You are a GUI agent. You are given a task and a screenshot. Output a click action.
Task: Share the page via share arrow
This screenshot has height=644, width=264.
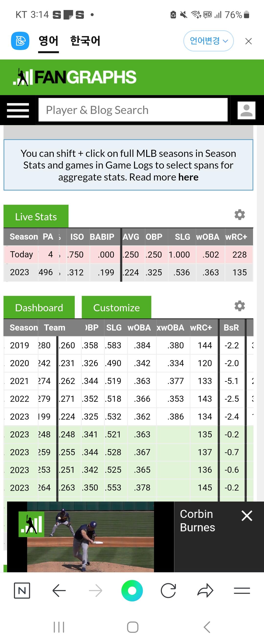click(205, 591)
